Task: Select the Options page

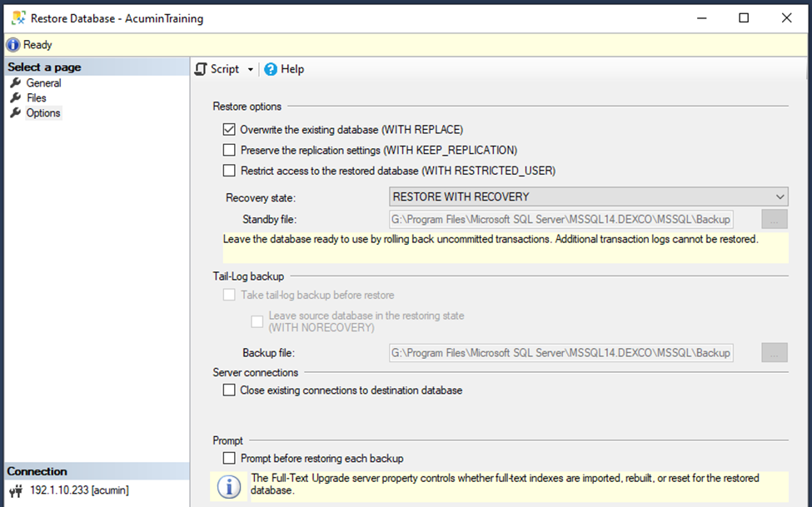Action: (x=43, y=113)
